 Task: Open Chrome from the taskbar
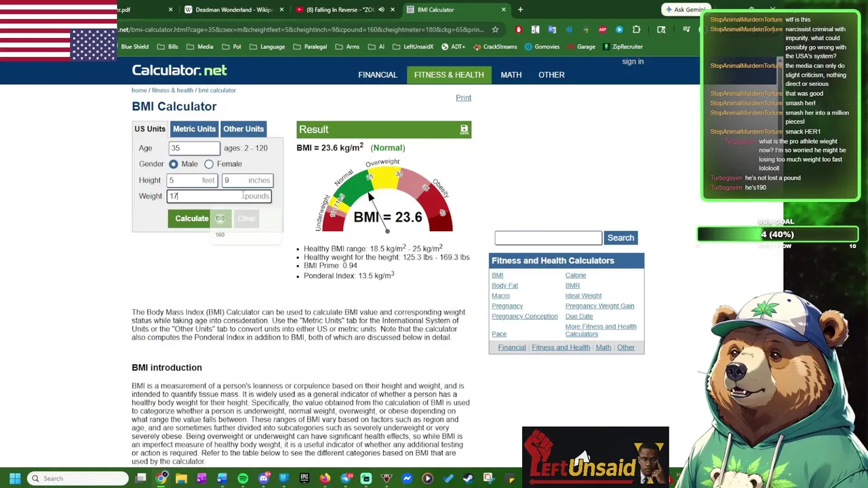coord(161,479)
